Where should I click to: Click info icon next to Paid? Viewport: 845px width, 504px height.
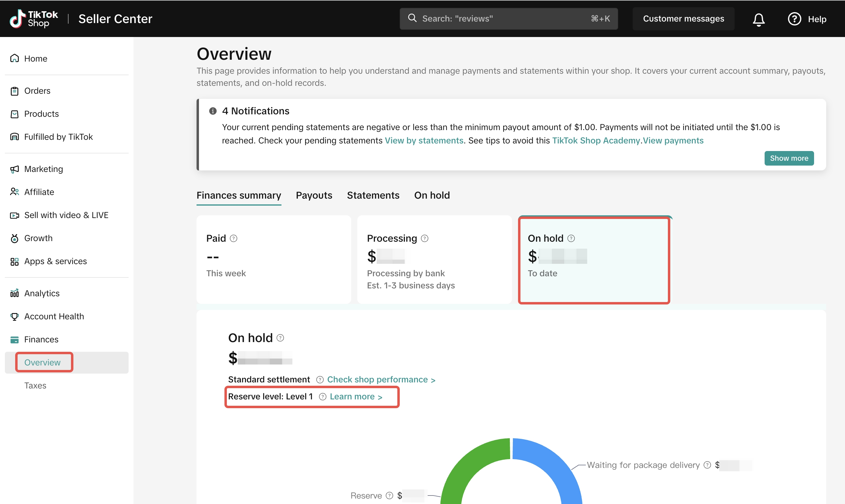[233, 238]
